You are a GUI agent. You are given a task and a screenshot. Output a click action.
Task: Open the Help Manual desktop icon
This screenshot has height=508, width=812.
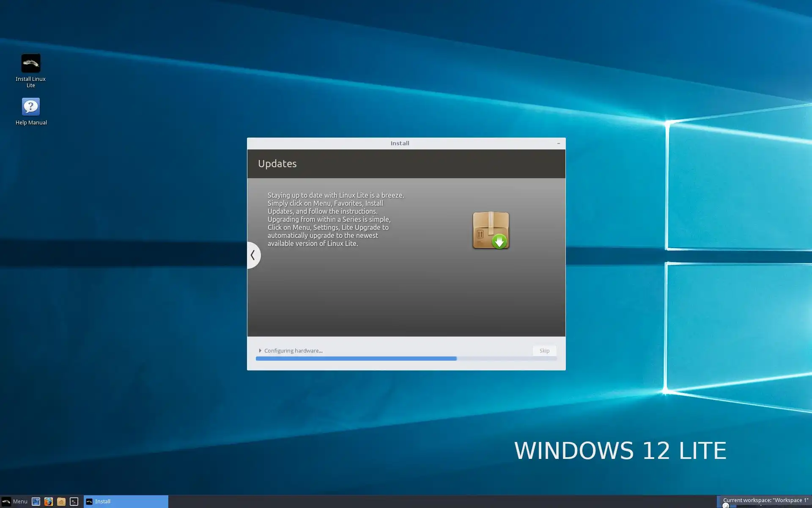click(30, 107)
